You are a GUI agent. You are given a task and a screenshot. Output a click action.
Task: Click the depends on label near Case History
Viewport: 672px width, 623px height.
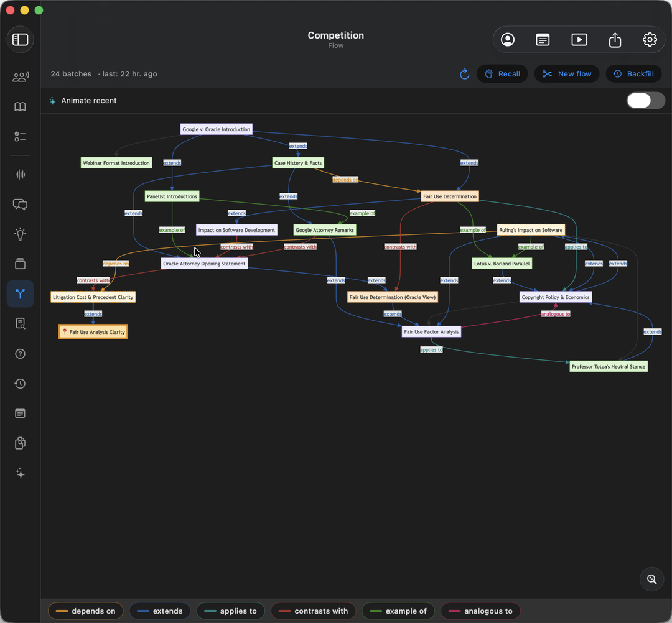345,180
